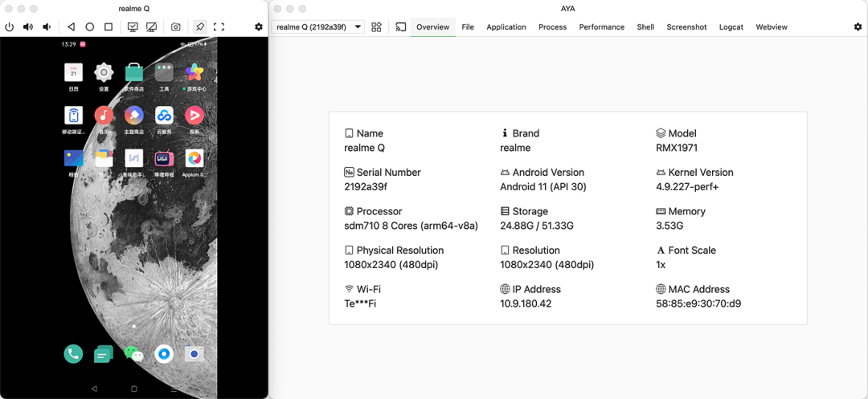Toggle the screen-off display icon
Viewport: 868px width, 399px height.
tap(152, 27)
